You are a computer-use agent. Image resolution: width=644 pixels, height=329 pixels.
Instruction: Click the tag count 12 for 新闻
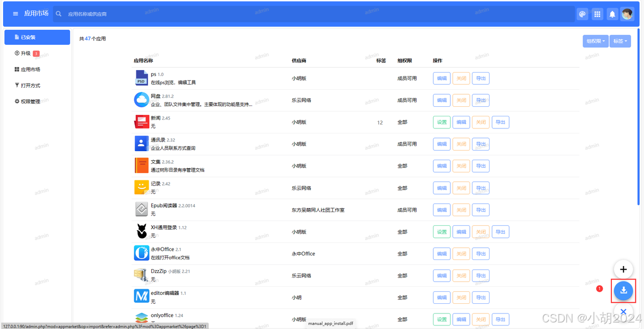[x=380, y=122]
